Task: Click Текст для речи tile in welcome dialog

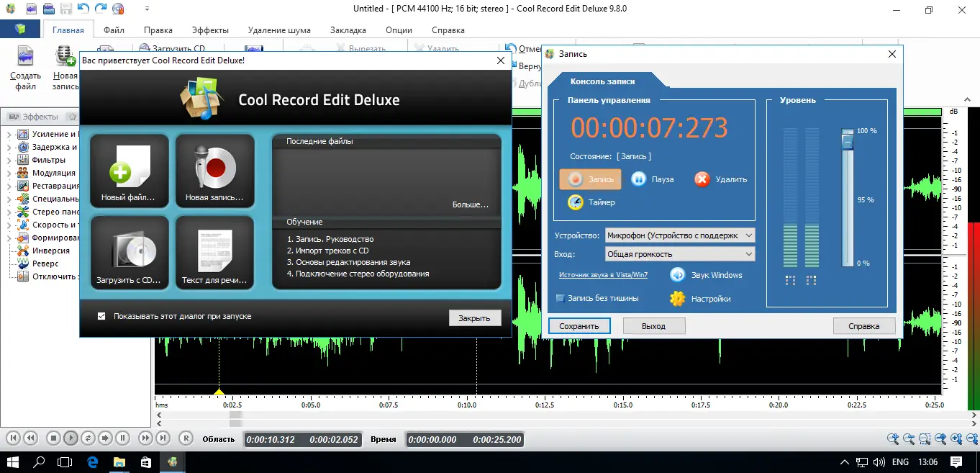Action: [x=215, y=253]
